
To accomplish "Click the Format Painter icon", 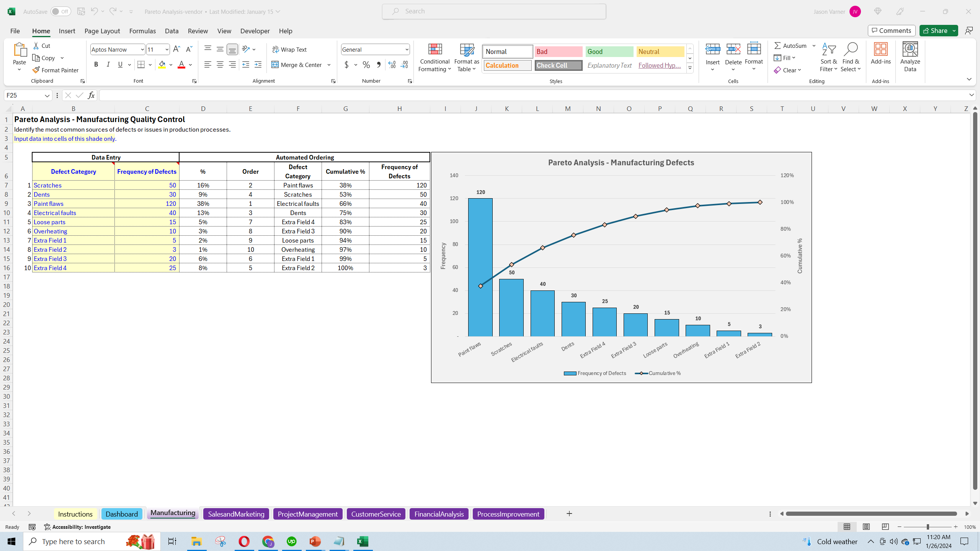I will pyautogui.click(x=36, y=70).
